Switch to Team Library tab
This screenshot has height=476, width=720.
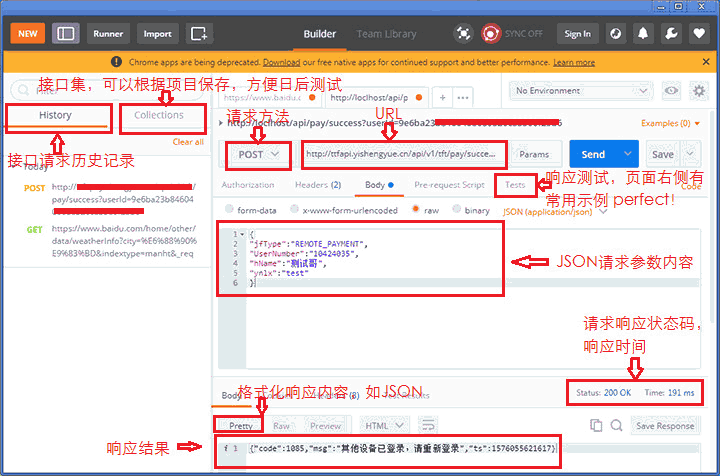pyautogui.click(x=386, y=34)
